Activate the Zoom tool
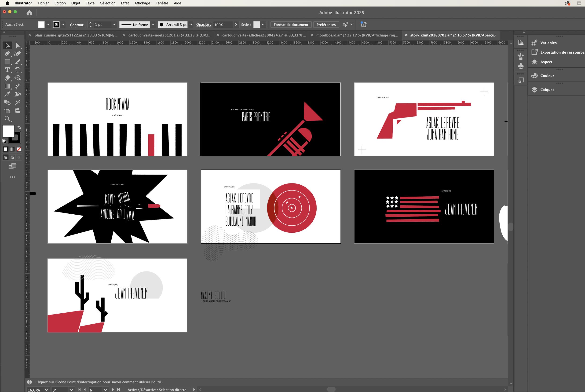The height and width of the screenshot is (392, 585). 7,119
